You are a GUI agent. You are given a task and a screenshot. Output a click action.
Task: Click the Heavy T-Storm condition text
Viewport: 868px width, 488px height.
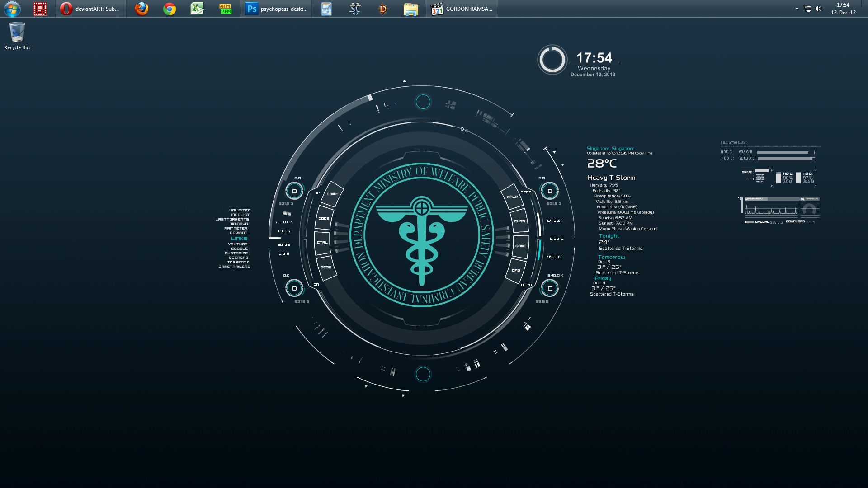coord(611,178)
